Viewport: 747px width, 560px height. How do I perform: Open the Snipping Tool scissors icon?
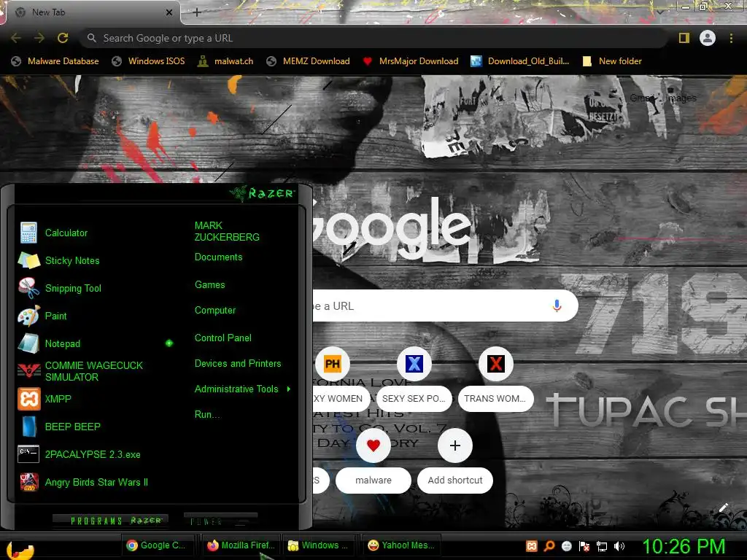[x=28, y=288]
